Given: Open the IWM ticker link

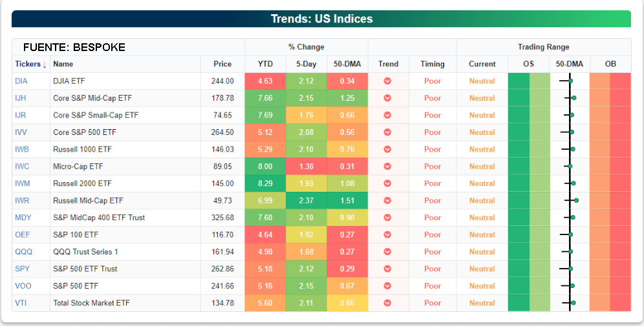Looking at the screenshot, I should 22,183.
